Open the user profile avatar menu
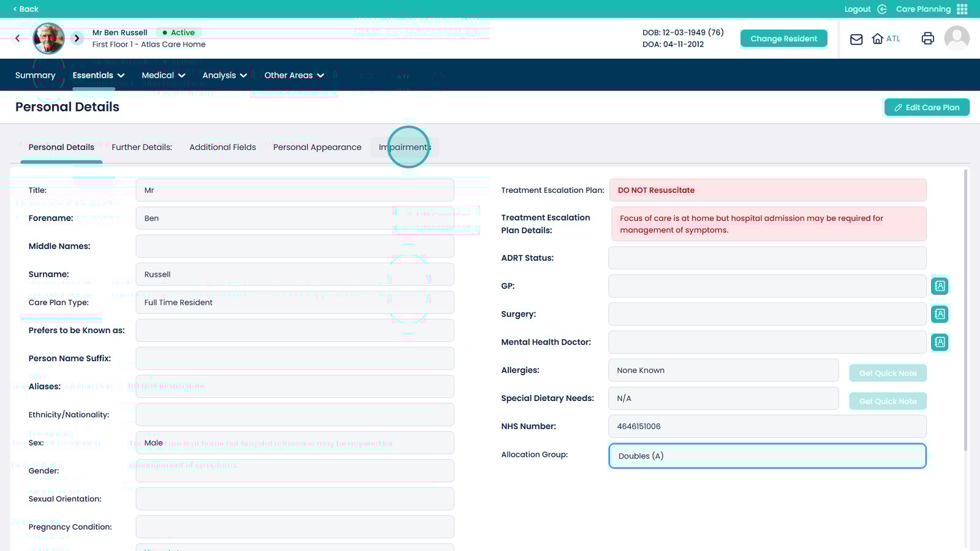 coord(956,39)
